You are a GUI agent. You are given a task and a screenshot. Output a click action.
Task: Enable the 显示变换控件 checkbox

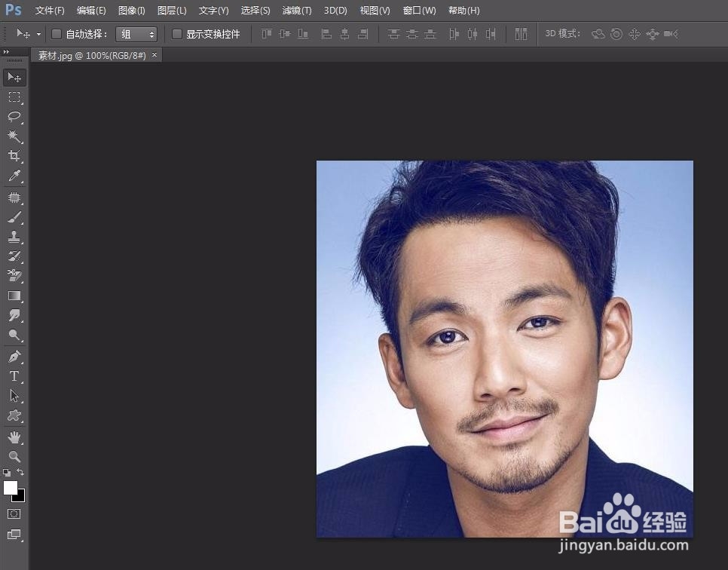point(177,34)
